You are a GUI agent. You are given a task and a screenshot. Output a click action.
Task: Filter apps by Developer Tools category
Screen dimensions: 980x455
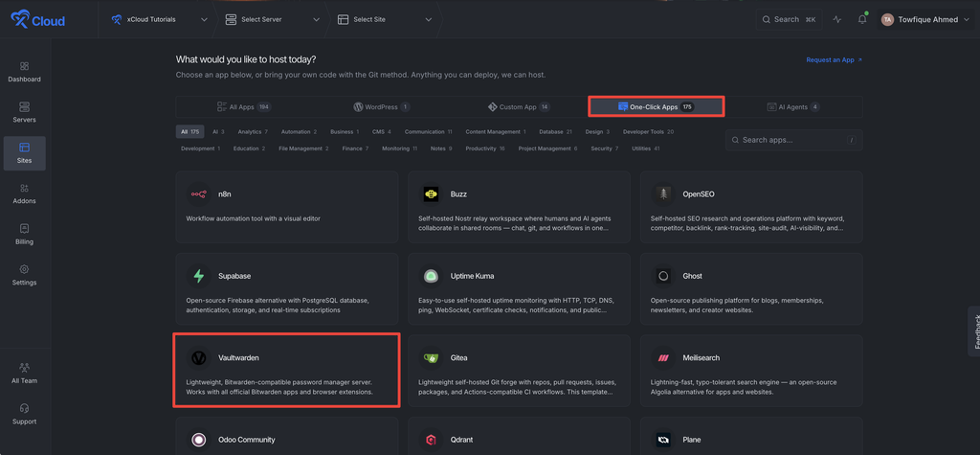point(648,132)
